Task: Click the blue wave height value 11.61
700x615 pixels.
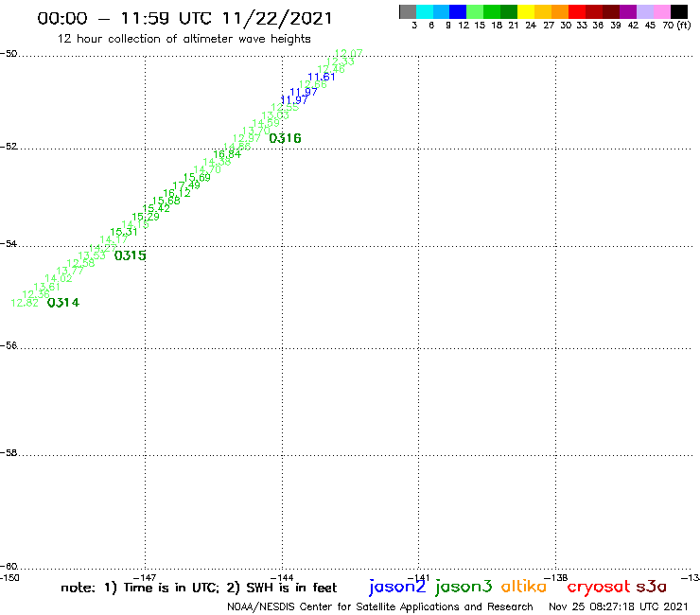Action: [322, 77]
